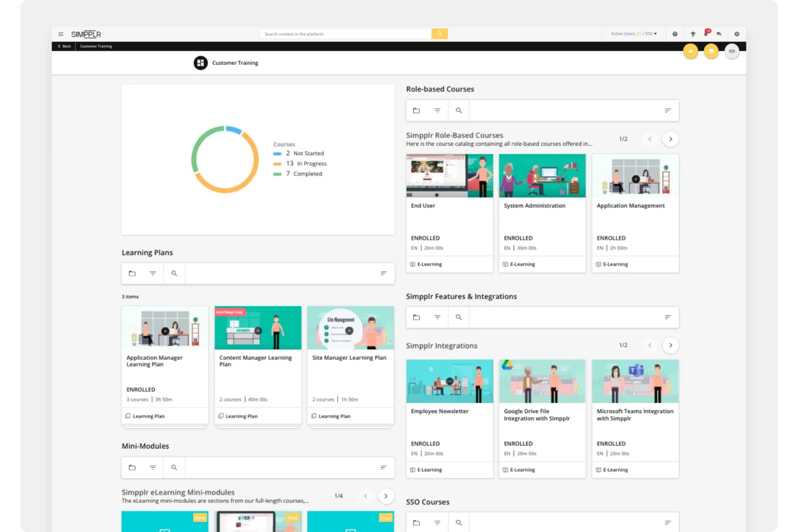Select the Customer Training breadcrumb tab
The image size is (798, 532).
pos(95,46)
